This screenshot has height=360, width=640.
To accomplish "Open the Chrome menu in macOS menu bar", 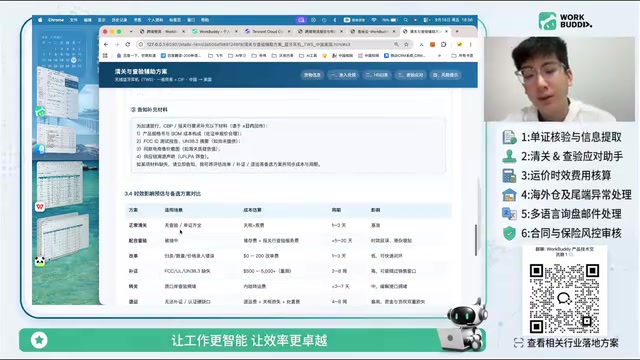I will pos(56,20).
